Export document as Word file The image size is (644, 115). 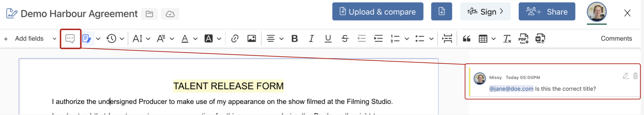point(540,39)
